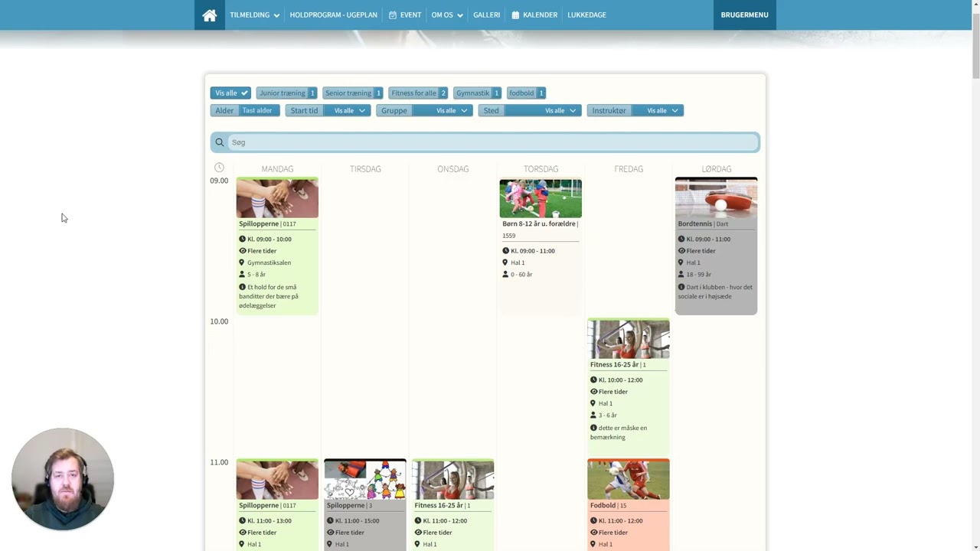Click info icon beside 'dette er måske en bemærkning'
Screen dimensions: 980x551
click(593, 428)
